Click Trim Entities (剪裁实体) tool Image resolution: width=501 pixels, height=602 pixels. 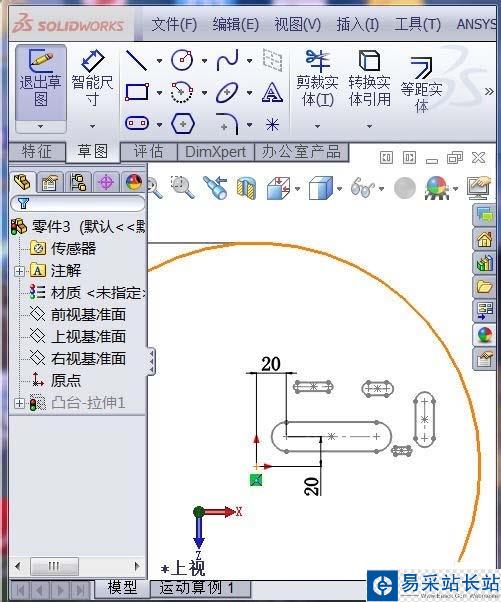point(317,79)
